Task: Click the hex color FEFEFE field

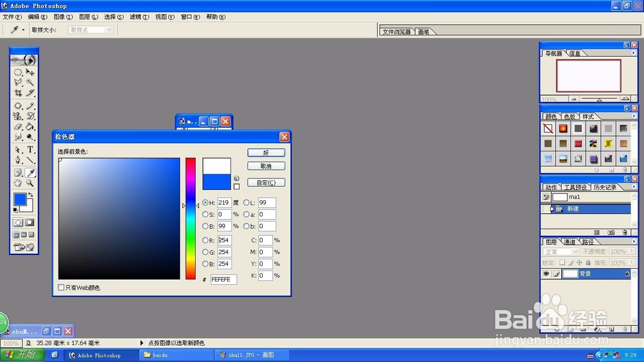Action: (x=223, y=280)
